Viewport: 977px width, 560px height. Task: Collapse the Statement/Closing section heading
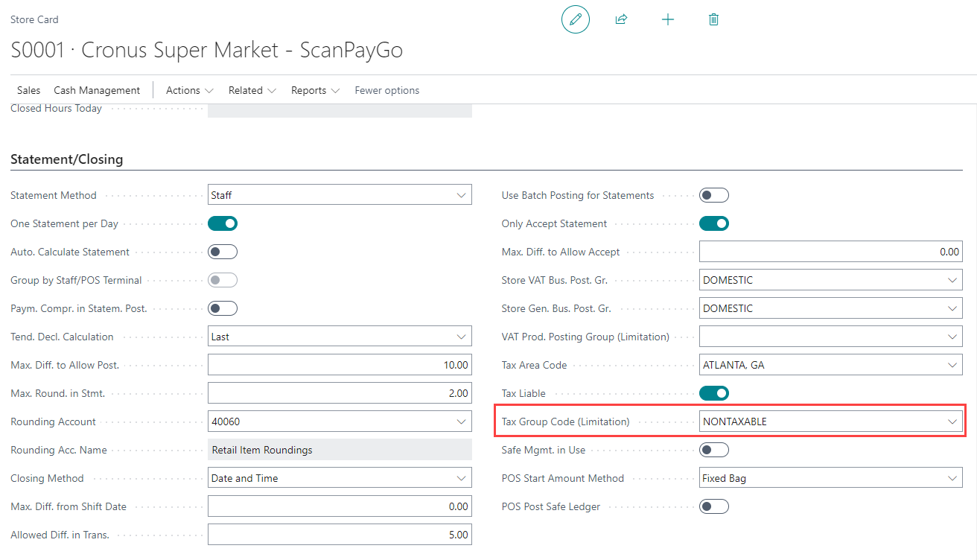click(x=67, y=159)
